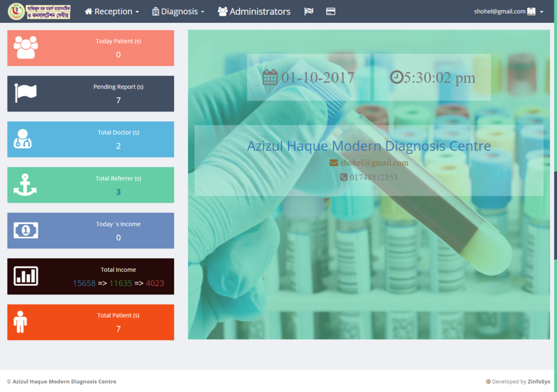Click the shohel@gmail.com email on the banner
557x392 pixels.
[374, 162]
